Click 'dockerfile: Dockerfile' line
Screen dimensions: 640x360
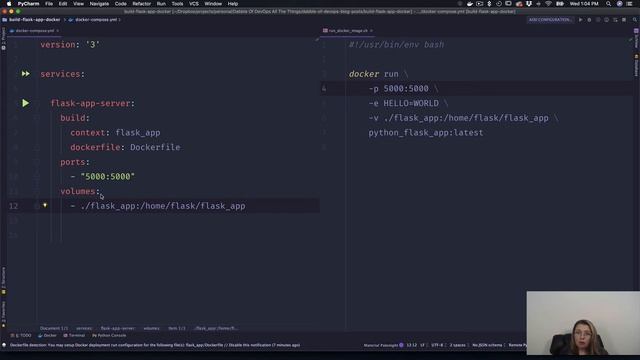pos(125,147)
